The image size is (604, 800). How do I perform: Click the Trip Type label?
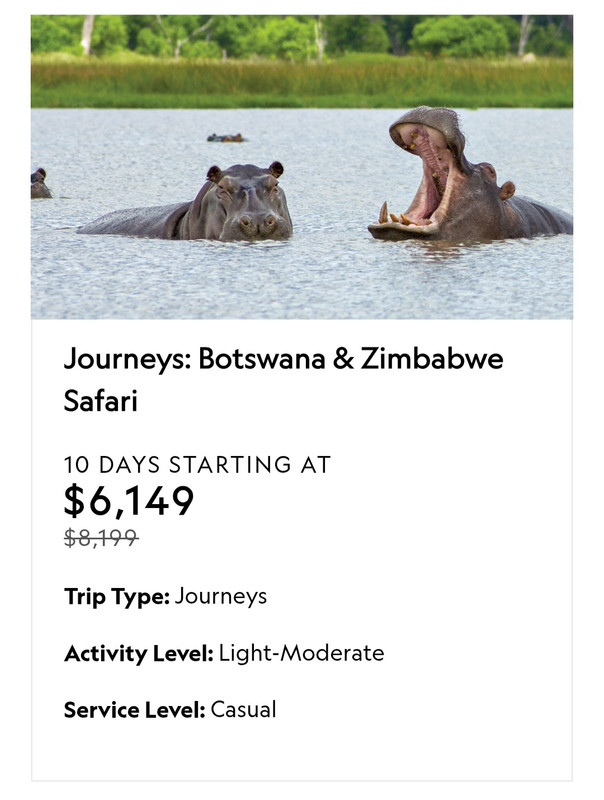(x=117, y=596)
